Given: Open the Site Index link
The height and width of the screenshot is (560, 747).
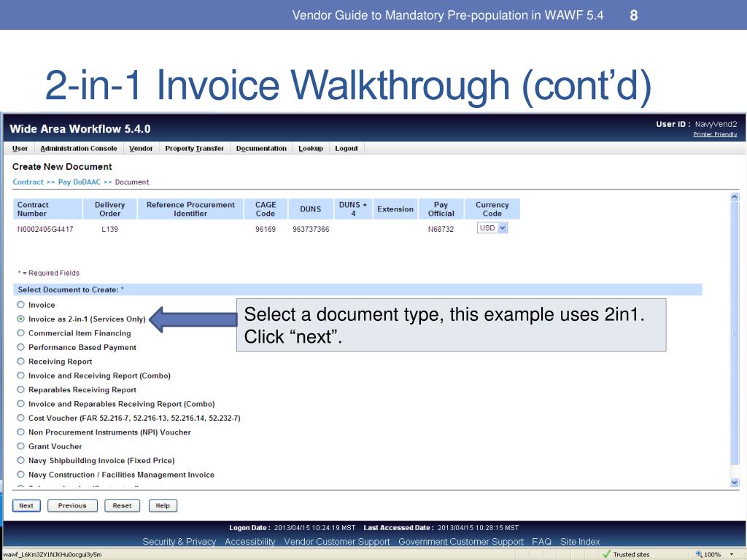Looking at the screenshot, I should click(x=580, y=542).
